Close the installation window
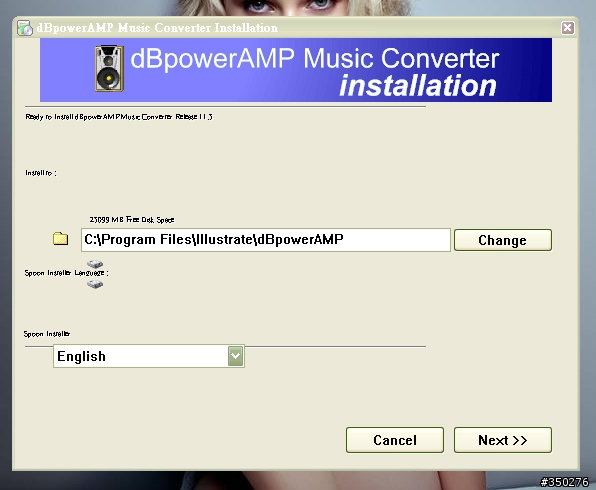Viewport: 596px width, 490px height. [567, 28]
